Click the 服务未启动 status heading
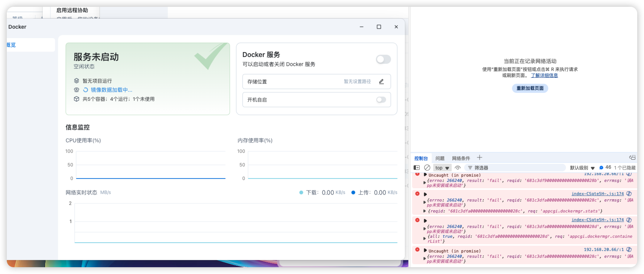 [x=96, y=57]
